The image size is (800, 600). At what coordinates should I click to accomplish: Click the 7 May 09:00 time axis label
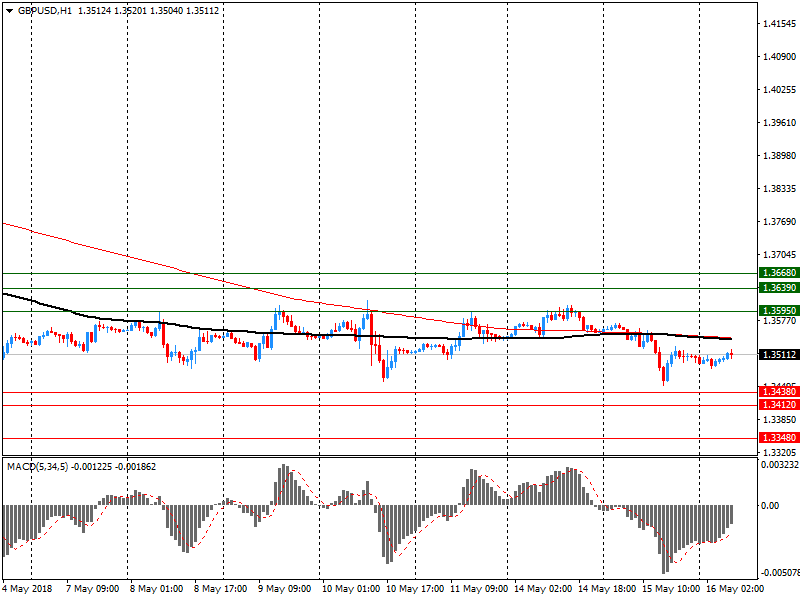pos(92,590)
